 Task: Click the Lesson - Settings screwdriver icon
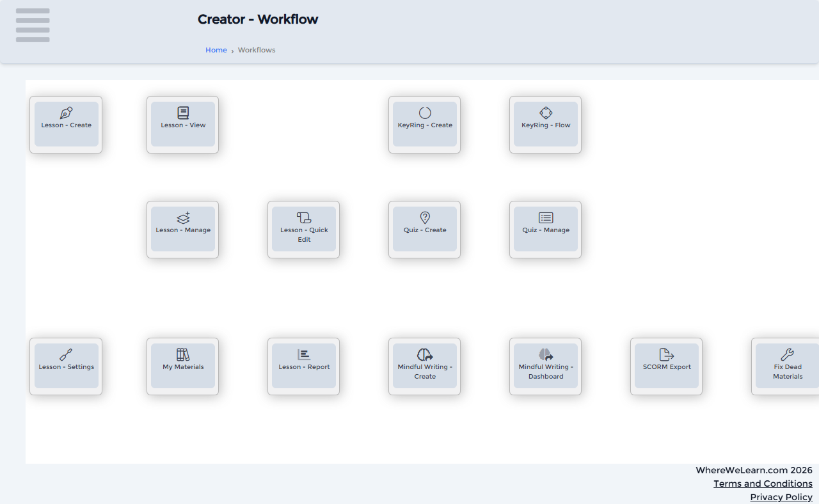click(x=67, y=355)
